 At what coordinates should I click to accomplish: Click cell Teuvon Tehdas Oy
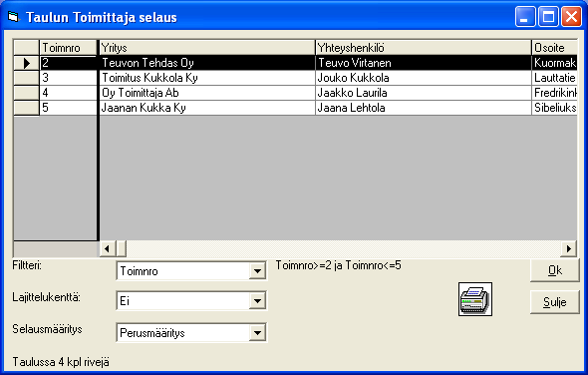(207, 63)
